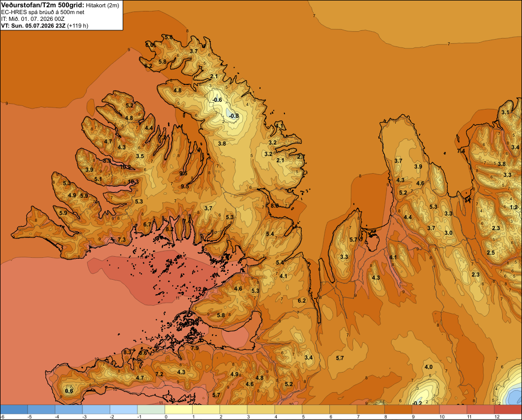Click the "8.5" temperature value
Screen dimensions: 522x420
(x=275, y=206)
